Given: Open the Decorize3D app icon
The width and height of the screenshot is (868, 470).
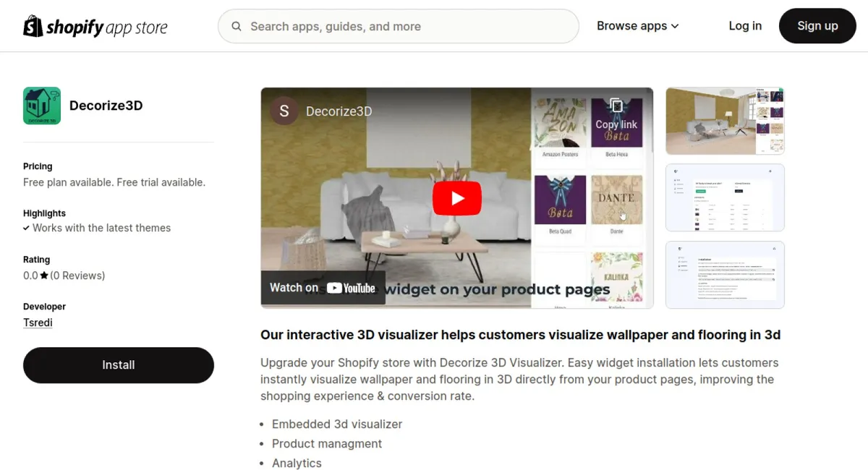Looking at the screenshot, I should [x=42, y=106].
